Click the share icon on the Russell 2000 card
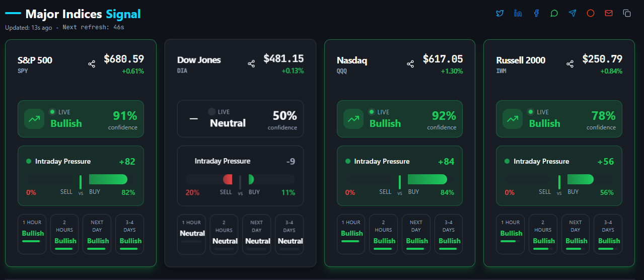The height and width of the screenshot is (280, 644). coord(570,64)
